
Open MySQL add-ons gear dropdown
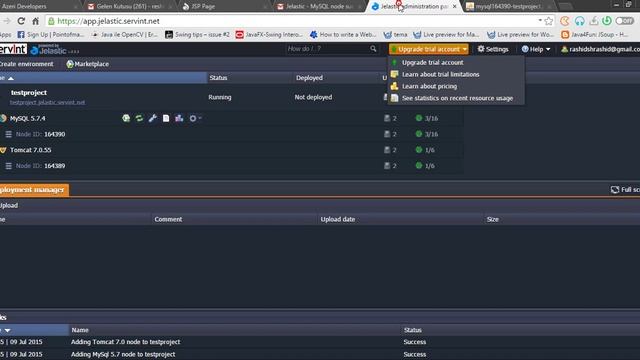(x=195, y=118)
